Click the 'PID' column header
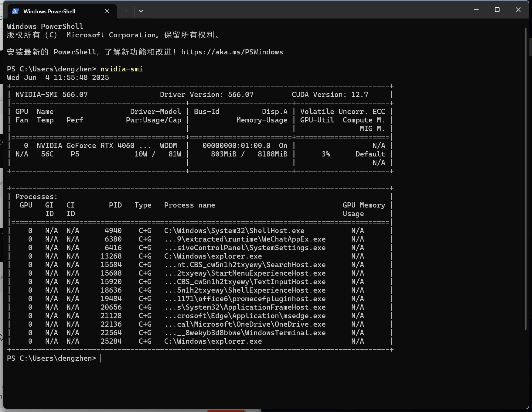Image resolution: width=532 pixels, height=412 pixels. 115,205
